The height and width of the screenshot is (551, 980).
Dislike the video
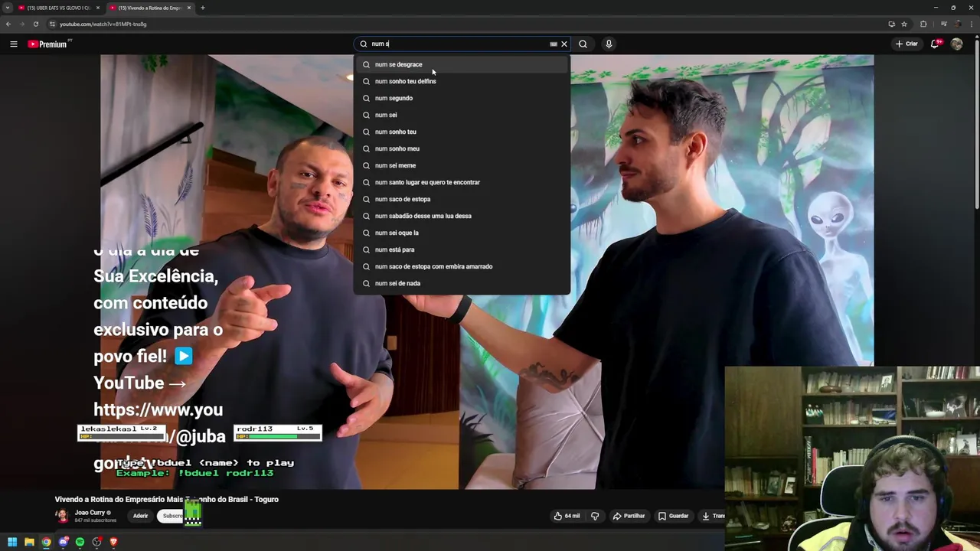tap(595, 516)
